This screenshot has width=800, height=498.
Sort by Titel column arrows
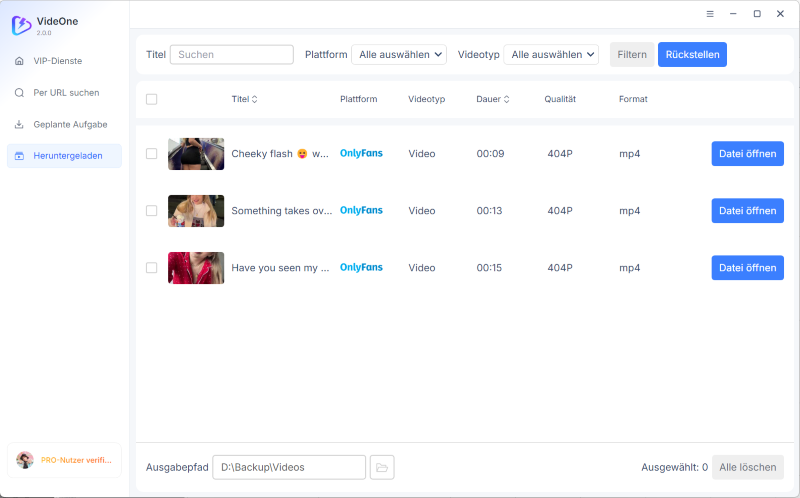point(255,99)
